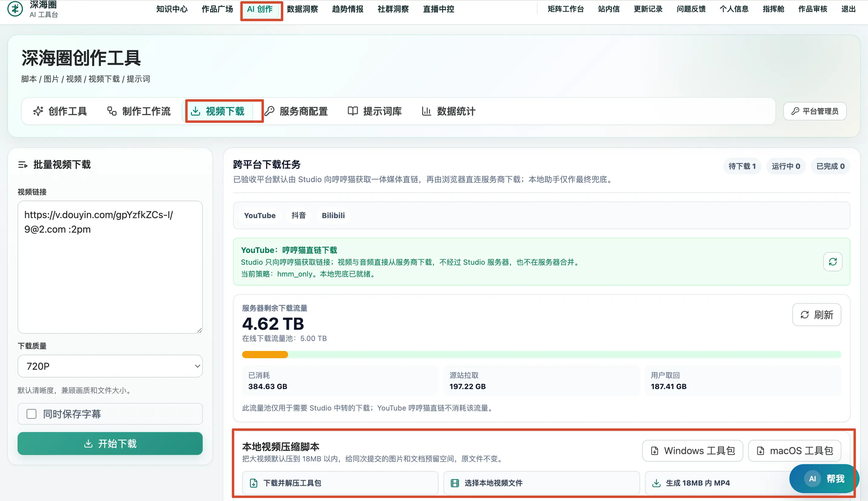Open 问题反馈 in top navigation

click(691, 9)
